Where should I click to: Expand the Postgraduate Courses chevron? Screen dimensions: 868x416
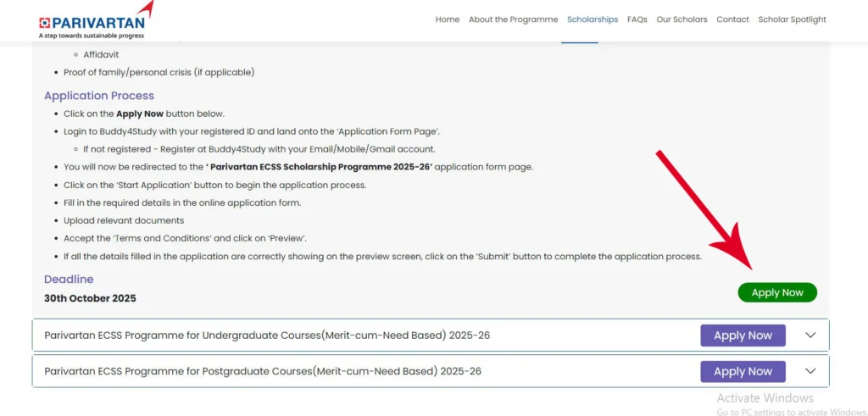pos(810,371)
